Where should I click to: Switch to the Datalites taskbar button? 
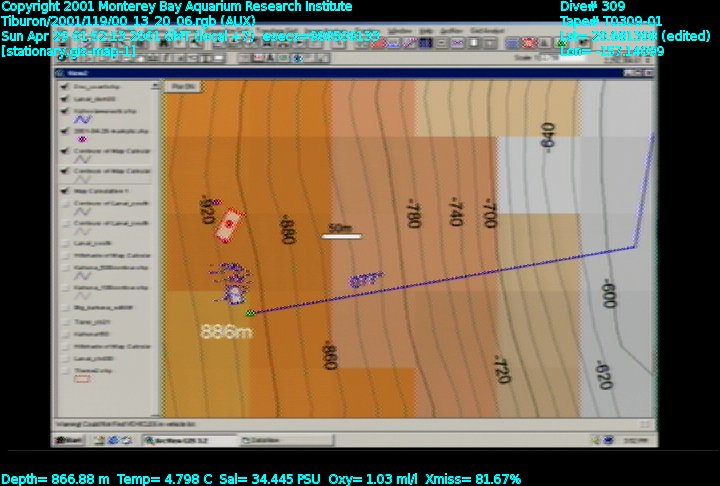(x=262, y=440)
